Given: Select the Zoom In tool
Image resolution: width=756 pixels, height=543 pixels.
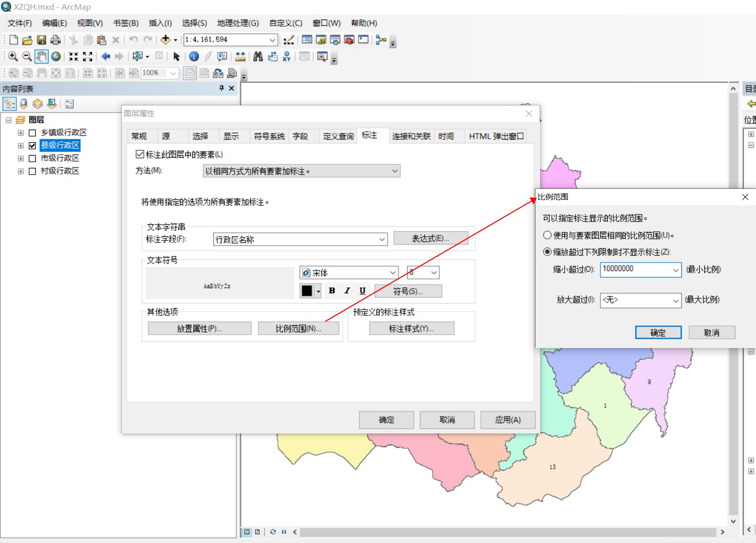Looking at the screenshot, I should point(13,56).
